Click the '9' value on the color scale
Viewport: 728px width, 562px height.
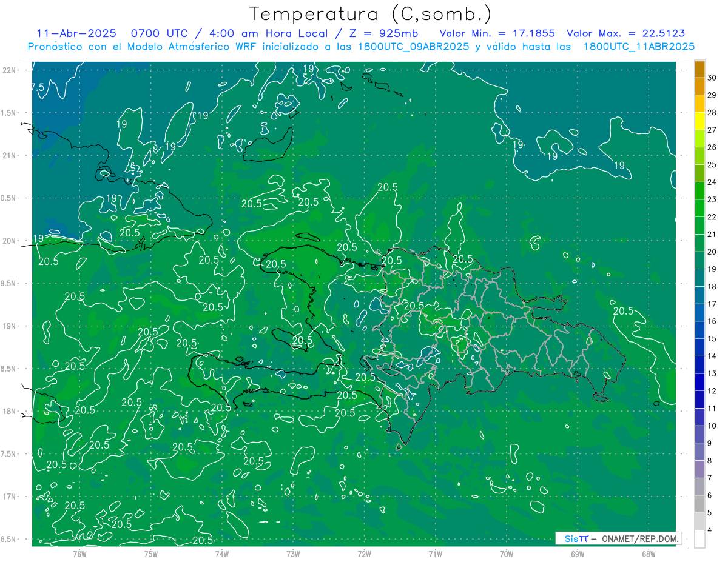pos(710,443)
